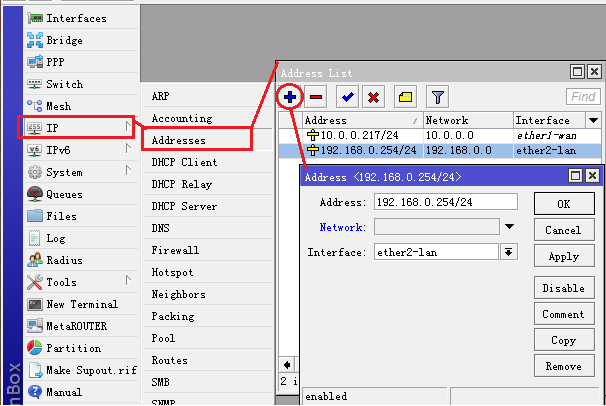This screenshot has height=406, width=606.
Task: Click the red minus Remove icon
Action: (x=315, y=97)
